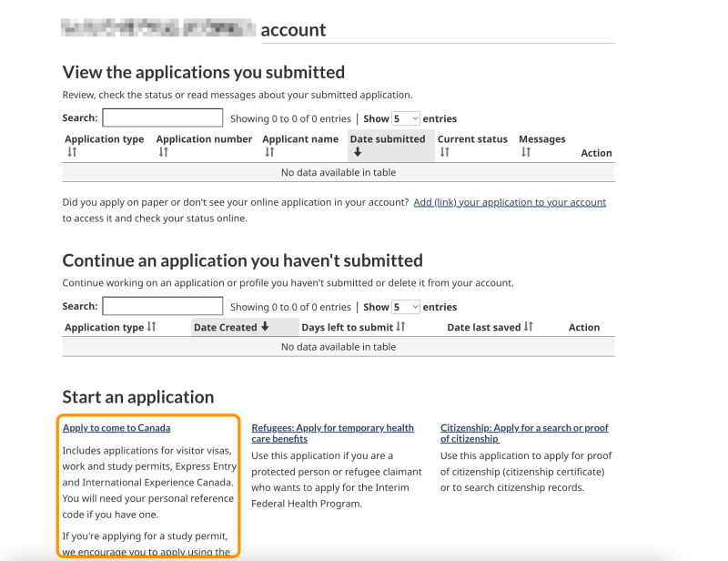Click the heading 'View the applications you submitted'

point(204,73)
